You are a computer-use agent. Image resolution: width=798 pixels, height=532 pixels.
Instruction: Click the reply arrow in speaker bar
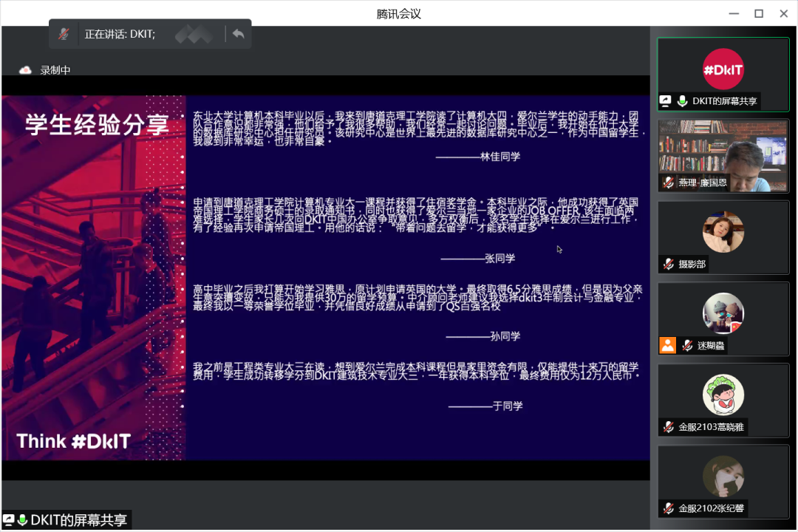[238, 34]
